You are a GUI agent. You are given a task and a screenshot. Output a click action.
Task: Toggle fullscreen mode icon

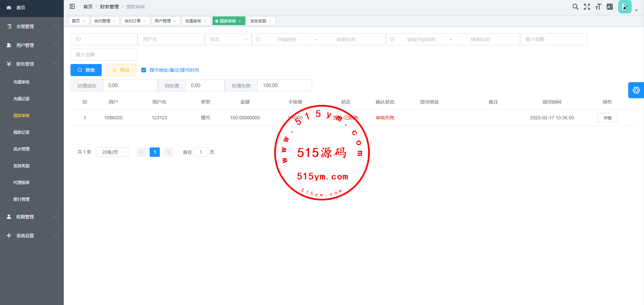pos(587,7)
